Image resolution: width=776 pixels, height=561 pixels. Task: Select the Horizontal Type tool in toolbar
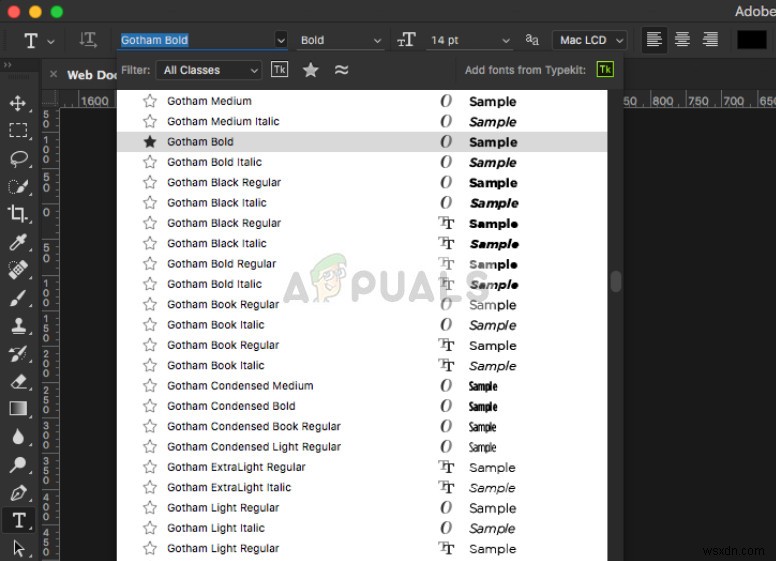point(19,520)
